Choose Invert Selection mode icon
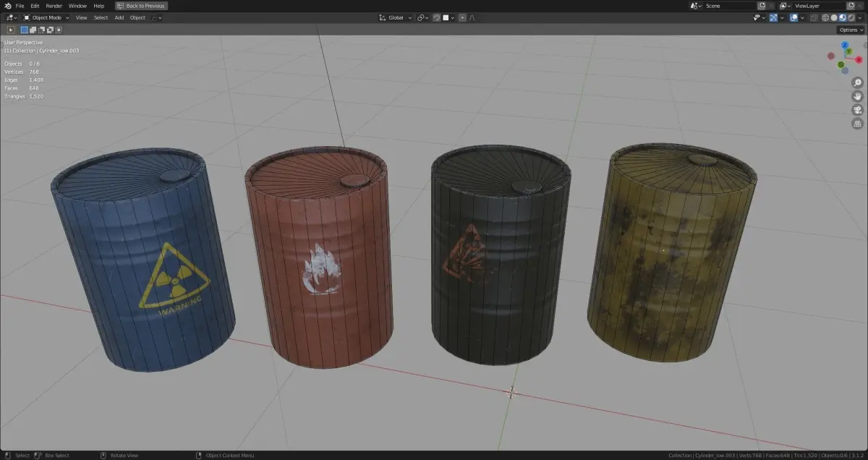 50,30
